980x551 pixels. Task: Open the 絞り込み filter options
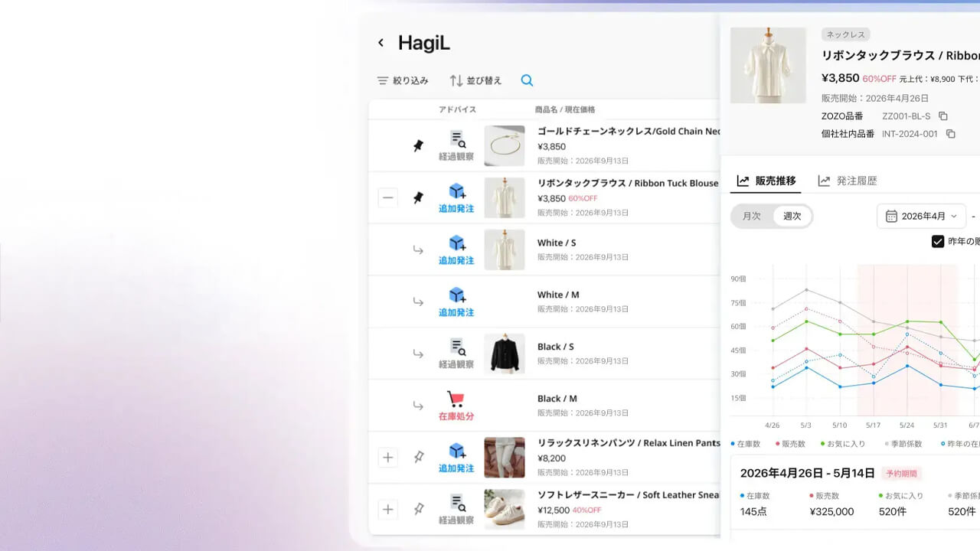coord(403,80)
